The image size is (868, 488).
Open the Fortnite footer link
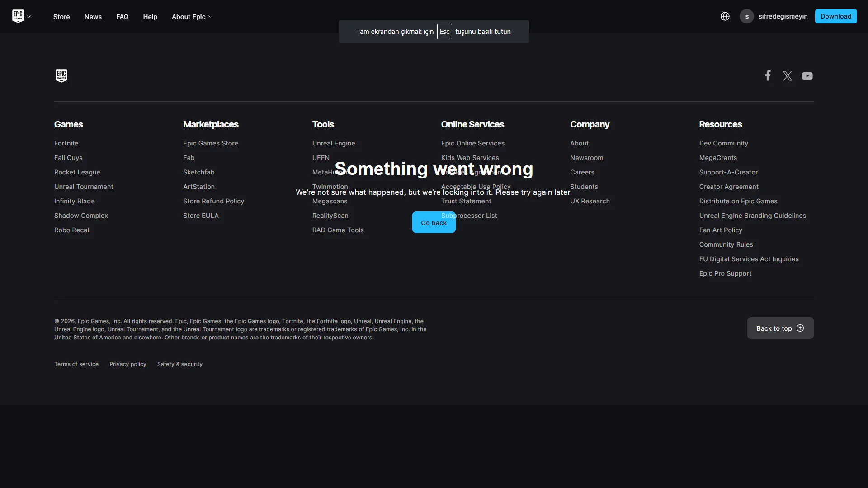[x=66, y=143]
